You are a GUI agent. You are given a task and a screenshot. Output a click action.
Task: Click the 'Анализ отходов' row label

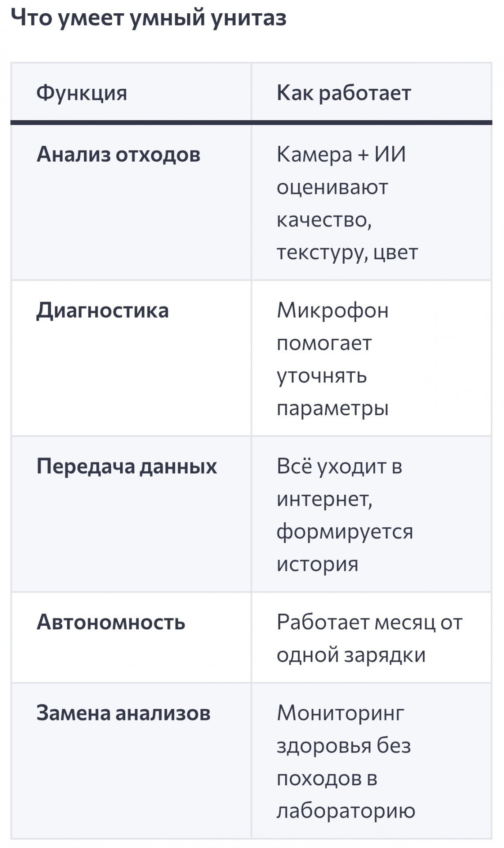pos(118,154)
